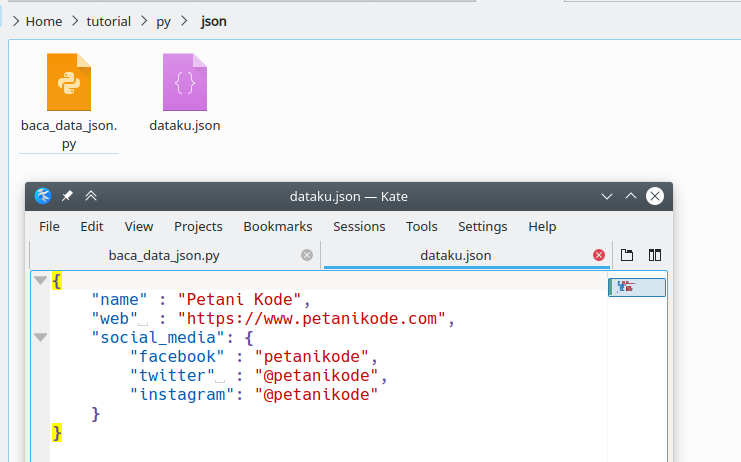741x462 pixels.
Task: Click the "@petanikode" twitter value
Action: pos(317,375)
